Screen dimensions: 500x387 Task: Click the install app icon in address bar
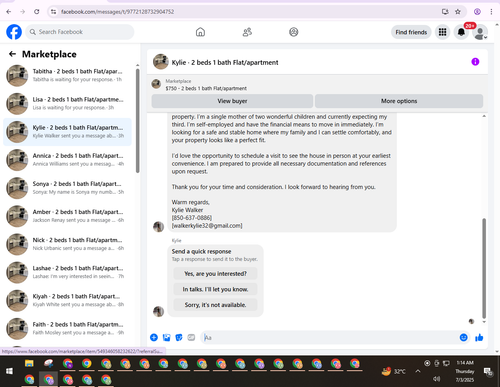(445, 12)
